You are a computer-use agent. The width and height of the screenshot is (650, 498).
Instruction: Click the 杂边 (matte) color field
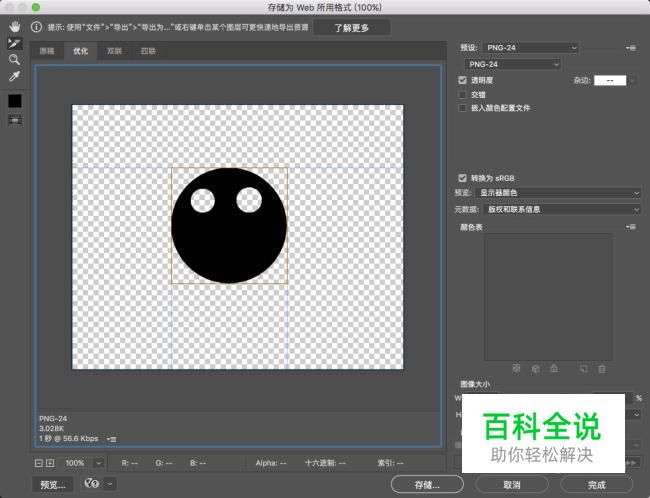[610, 80]
